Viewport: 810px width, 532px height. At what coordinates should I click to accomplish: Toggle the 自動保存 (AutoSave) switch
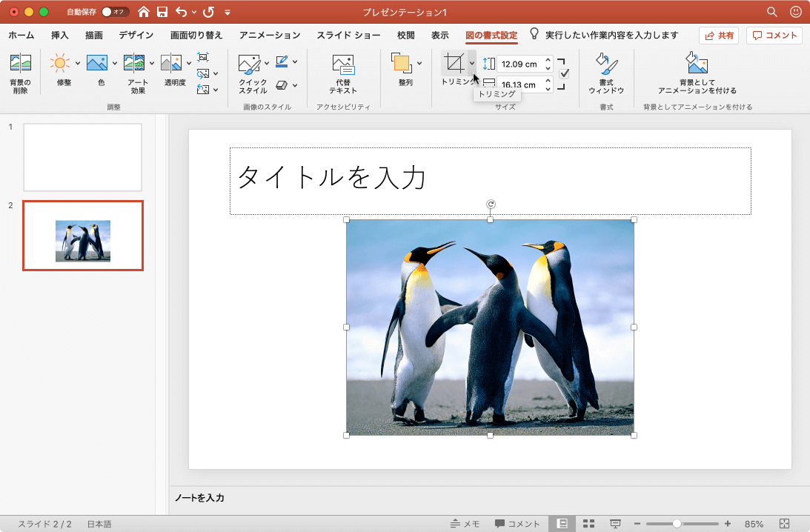[115, 12]
